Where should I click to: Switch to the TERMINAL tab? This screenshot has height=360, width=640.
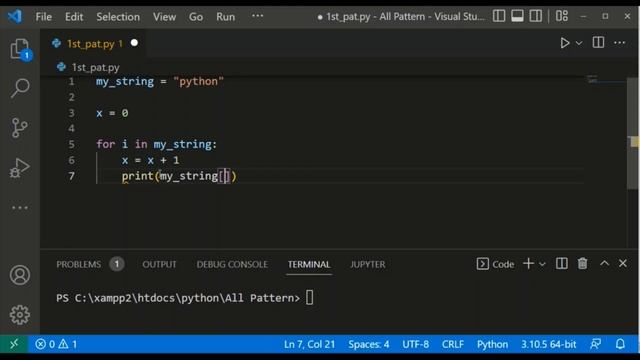[309, 264]
